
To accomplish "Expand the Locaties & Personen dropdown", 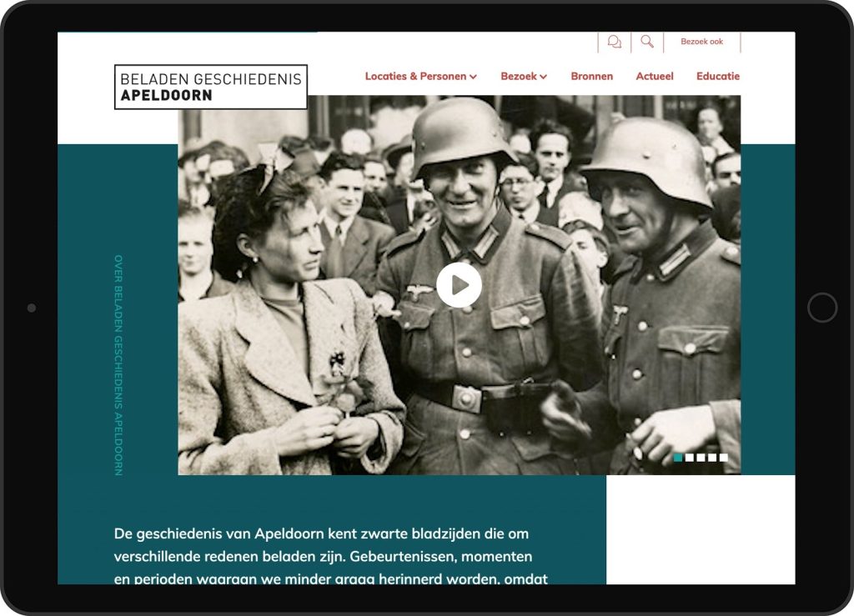I will [420, 77].
